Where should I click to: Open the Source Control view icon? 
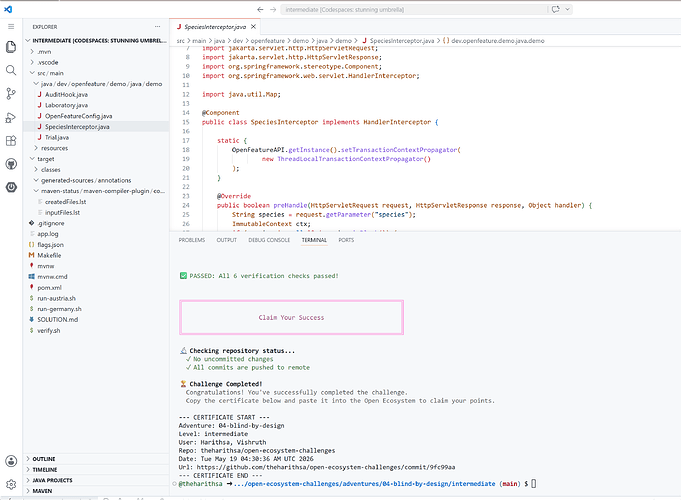point(11,93)
